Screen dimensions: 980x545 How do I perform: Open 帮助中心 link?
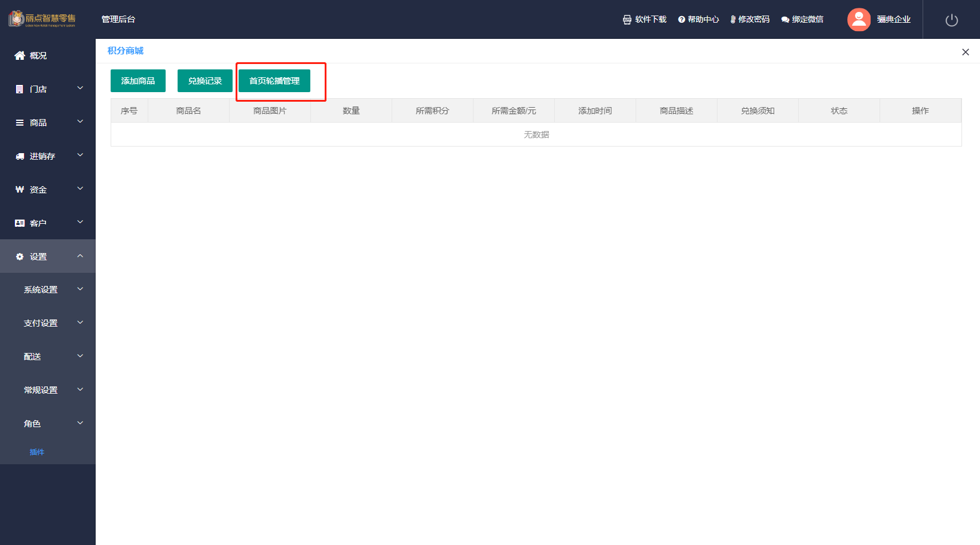703,20
